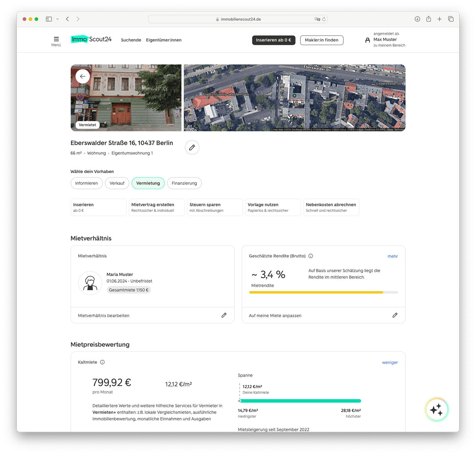Expand yield details with mehr
Viewport: 476px width, 454px height.
[392, 256]
